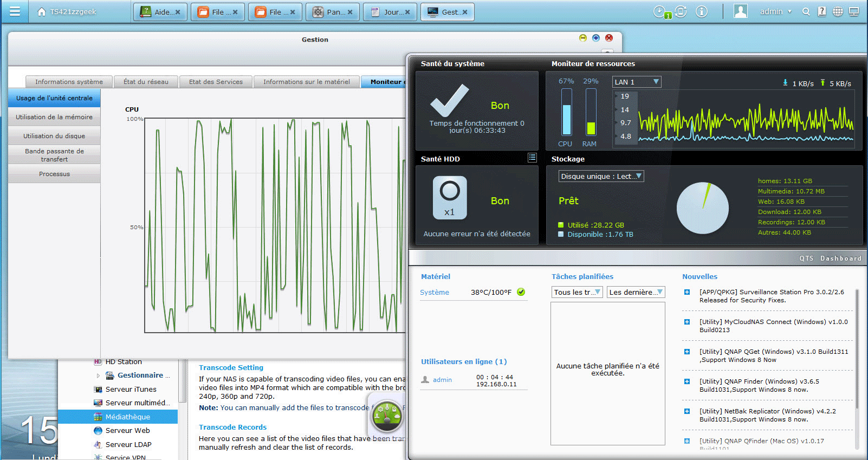Screen dimensions: 868x460
Task: Go to TS421zzgeek home desktop
Action: point(67,12)
